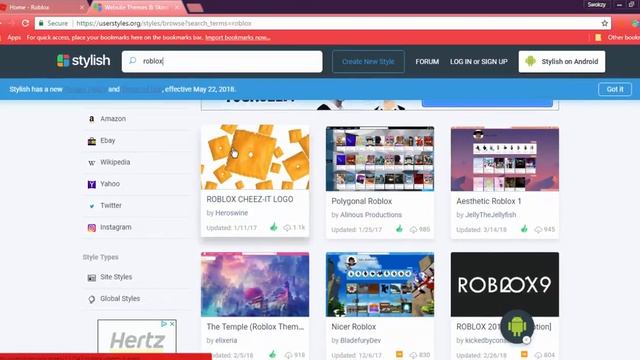Click thumbs-up on Polygonal Roblox
The height and width of the screenshot is (360, 640).
click(399, 229)
